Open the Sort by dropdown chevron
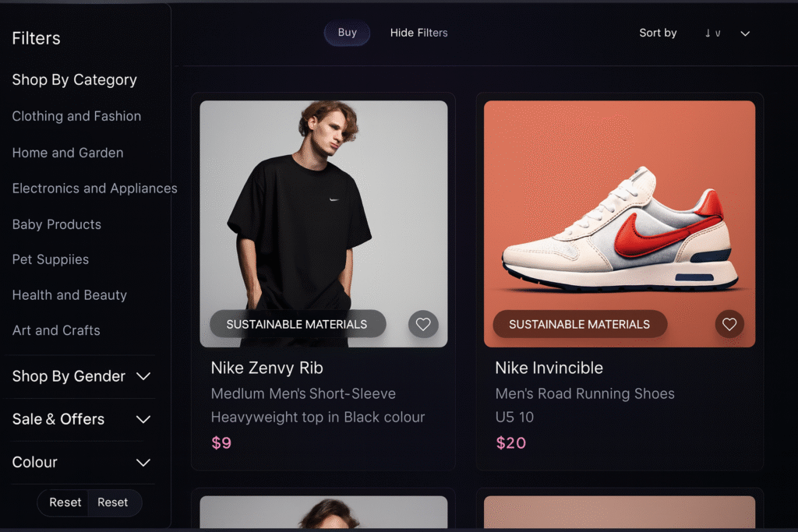 pyautogui.click(x=745, y=33)
